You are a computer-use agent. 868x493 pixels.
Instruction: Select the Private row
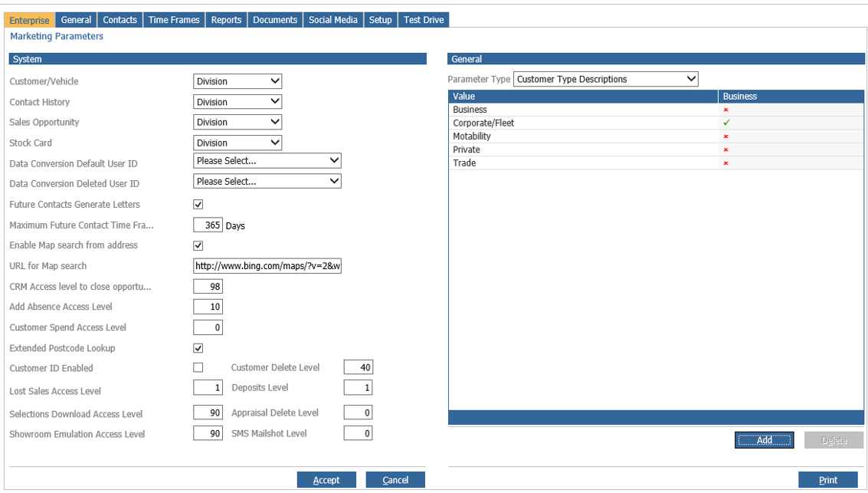pyautogui.click(x=656, y=150)
